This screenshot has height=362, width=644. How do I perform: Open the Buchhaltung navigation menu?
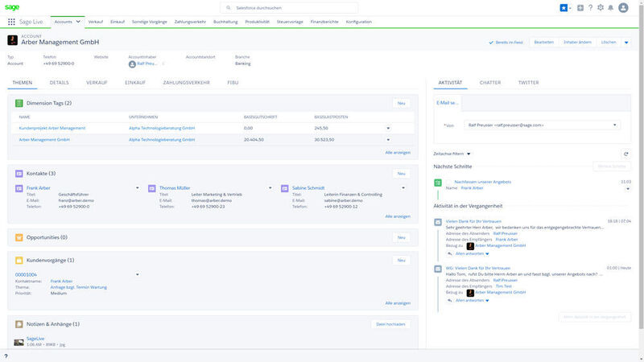click(x=225, y=22)
